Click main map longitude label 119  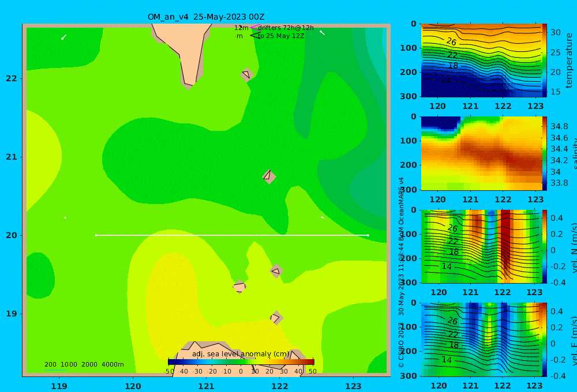(x=59, y=386)
